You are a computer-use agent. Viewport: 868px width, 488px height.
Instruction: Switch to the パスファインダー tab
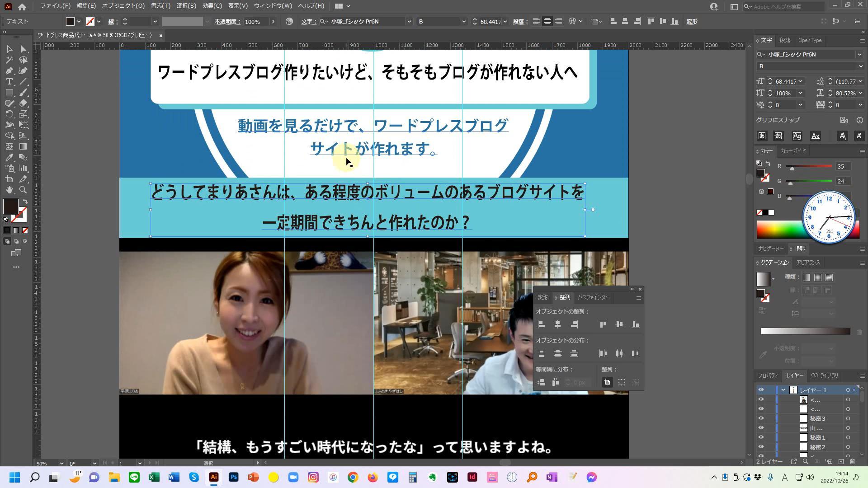(594, 297)
